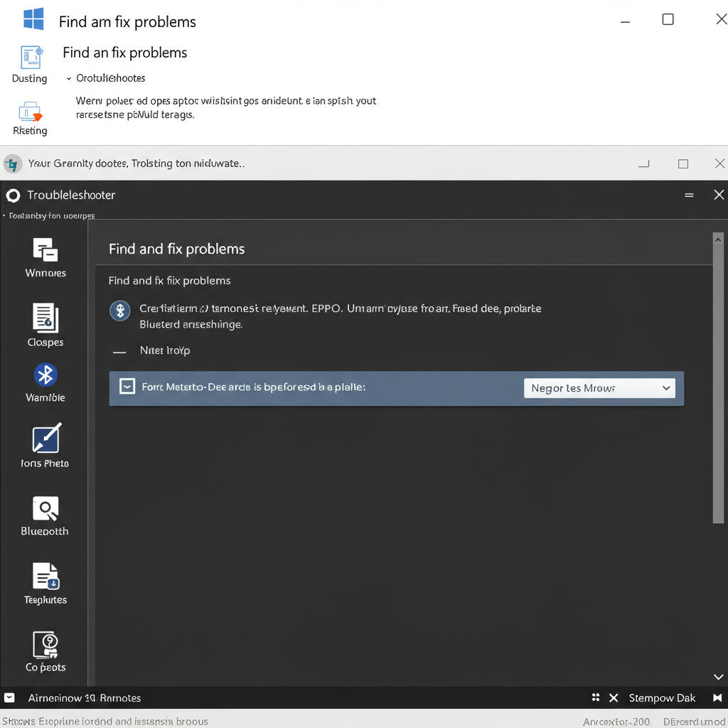Select the Bluepotth search icon
This screenshot has height=728, width=728.
click(x=45, y=508)
